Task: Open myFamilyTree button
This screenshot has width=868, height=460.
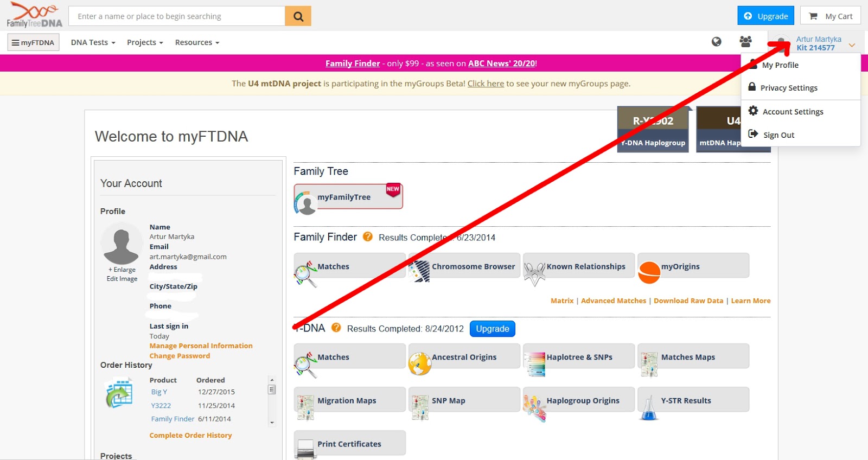Action: (348, 197)
